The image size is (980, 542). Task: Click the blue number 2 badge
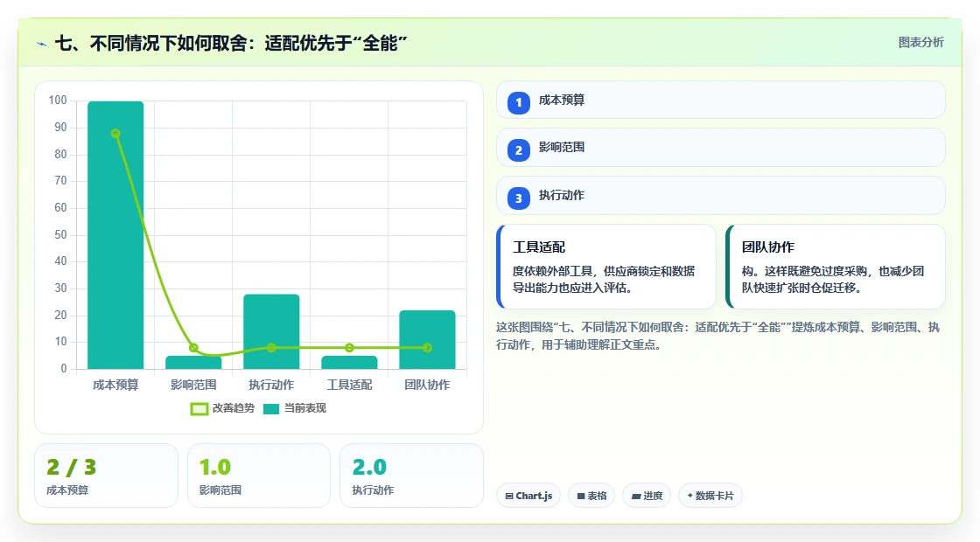518,149
